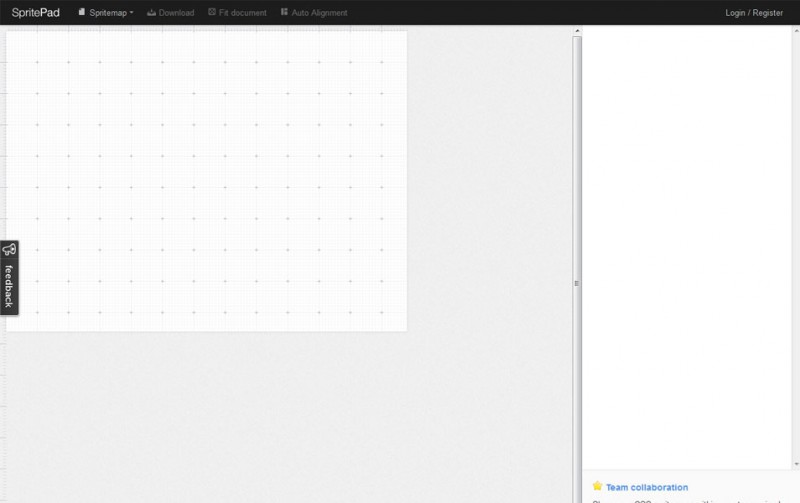Click the Spritemap document icon
The width and height of the screenshot is (800, 503).
pos(82,12)
